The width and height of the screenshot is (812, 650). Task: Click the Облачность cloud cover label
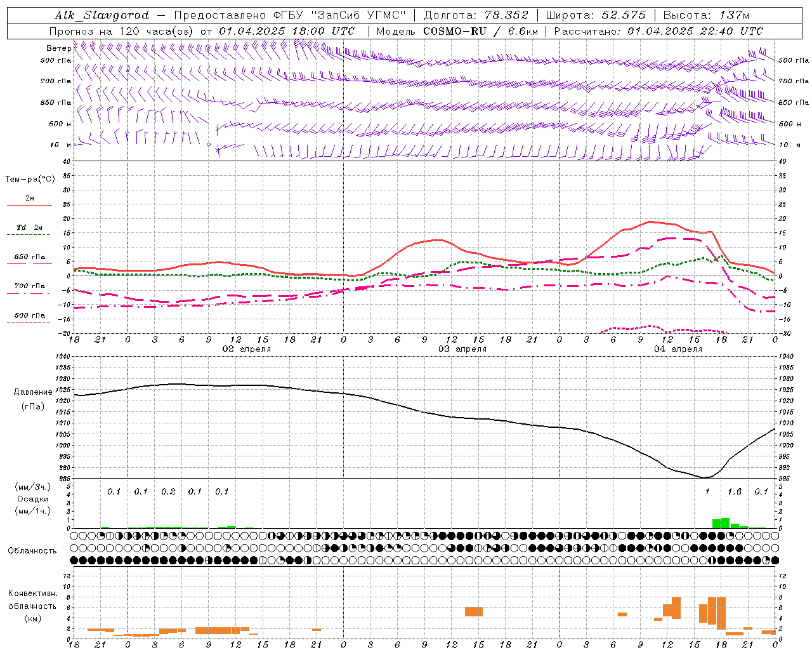pos(32,550)
